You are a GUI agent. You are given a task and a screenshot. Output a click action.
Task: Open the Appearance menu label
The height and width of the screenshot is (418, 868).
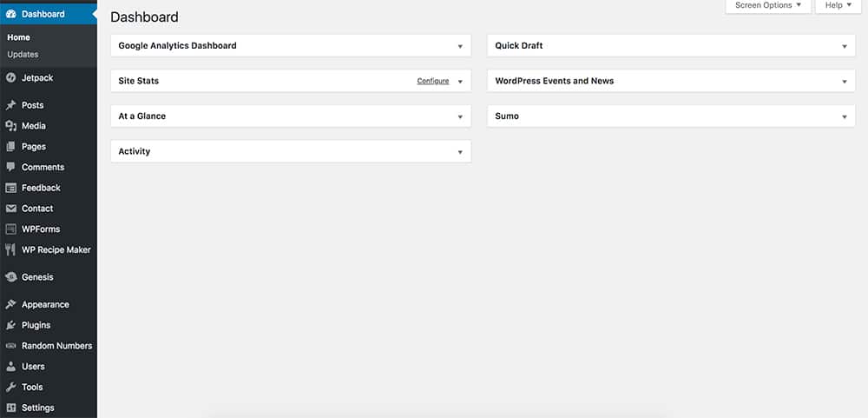(45, 304)
